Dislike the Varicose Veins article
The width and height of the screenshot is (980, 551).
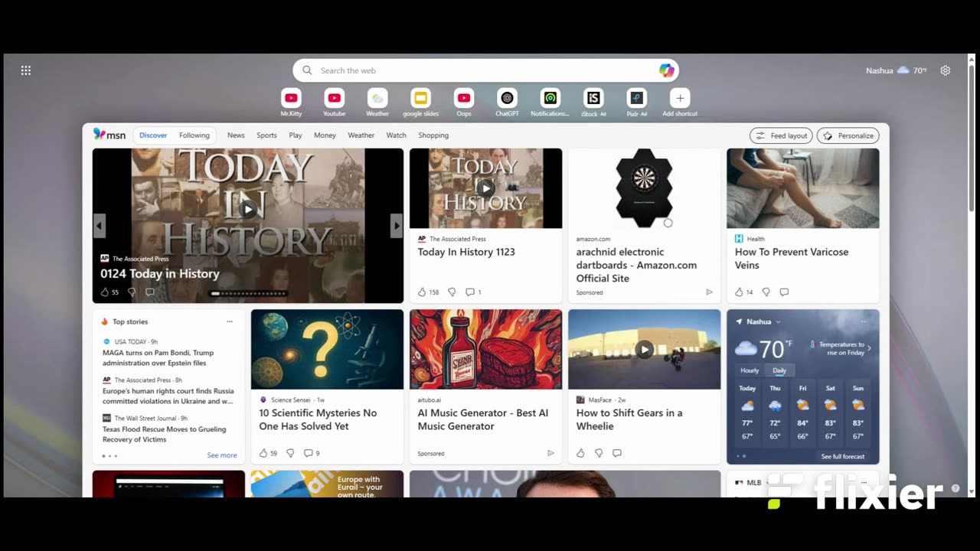click(766, 292)
